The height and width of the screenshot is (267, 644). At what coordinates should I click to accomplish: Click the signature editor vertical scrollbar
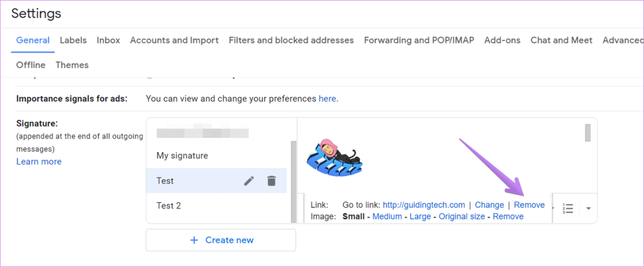[588, 133]
